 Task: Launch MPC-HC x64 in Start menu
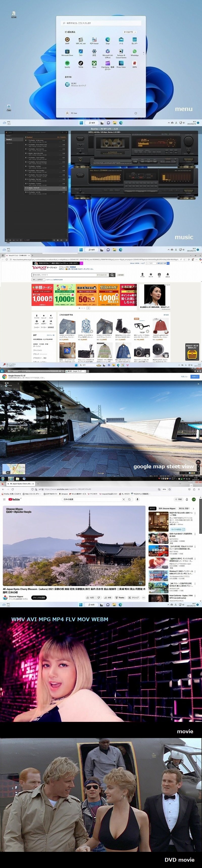[81, 40]
